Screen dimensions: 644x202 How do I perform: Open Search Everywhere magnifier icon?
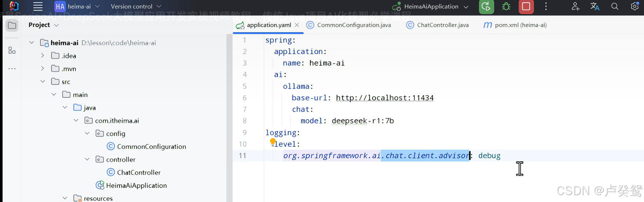615,6
